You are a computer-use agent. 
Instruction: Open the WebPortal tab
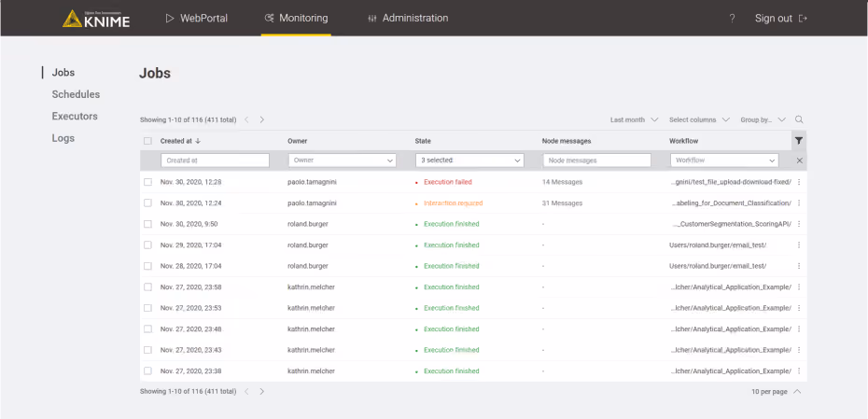click(x=197, y=19)
